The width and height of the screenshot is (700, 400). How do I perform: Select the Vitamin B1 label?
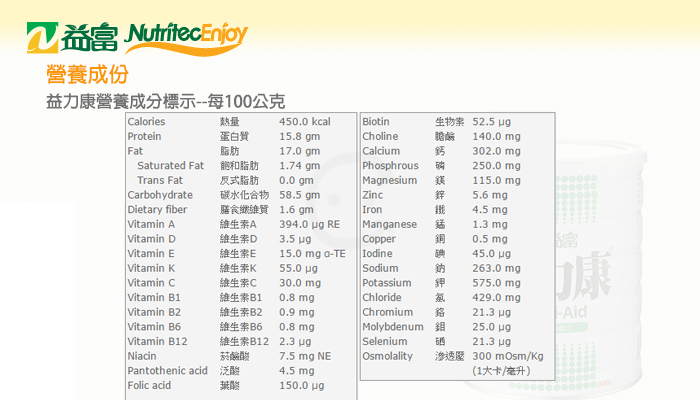pos(154,297)
